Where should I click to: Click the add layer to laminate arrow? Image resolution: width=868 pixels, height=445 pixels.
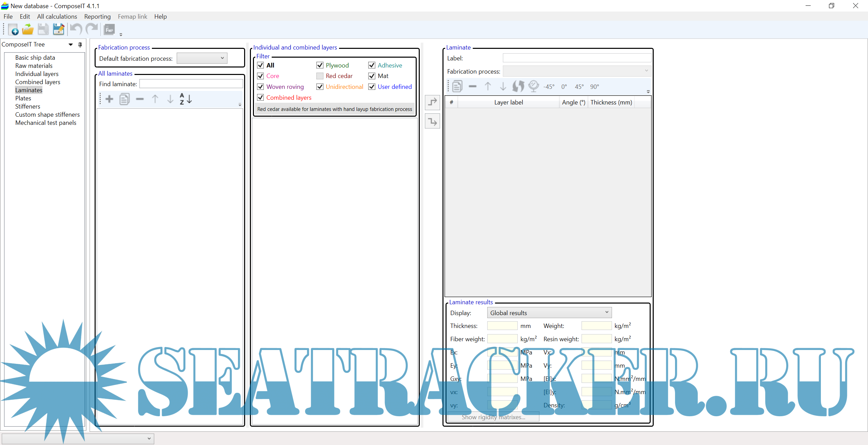point(432,102)
